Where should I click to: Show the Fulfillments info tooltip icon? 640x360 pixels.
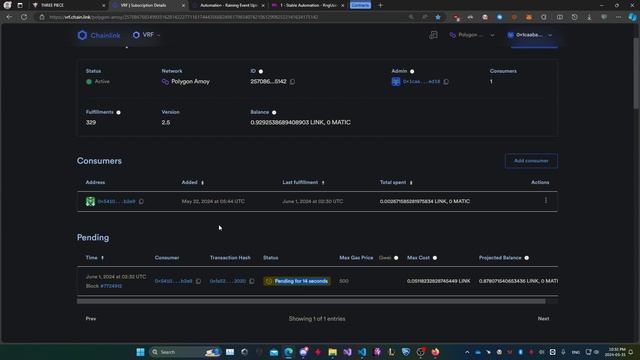click(118, 113)
